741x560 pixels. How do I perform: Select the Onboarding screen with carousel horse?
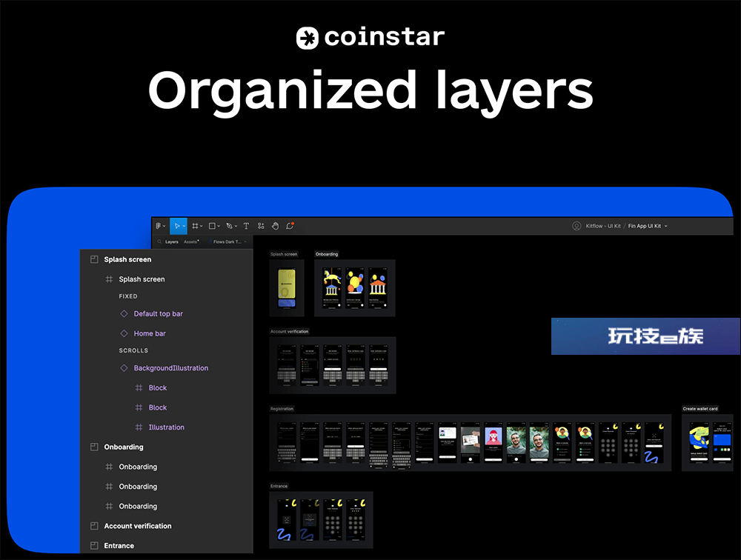[x=332, y=288]
